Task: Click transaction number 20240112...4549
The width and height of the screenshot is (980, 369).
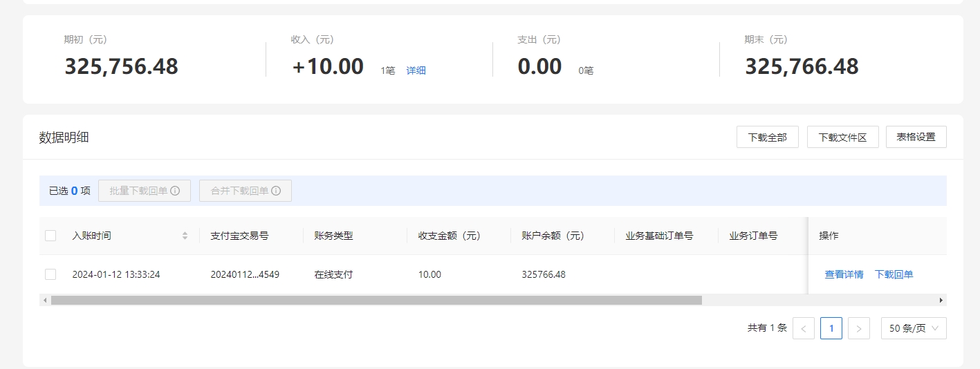Action: tap(245, 274)
